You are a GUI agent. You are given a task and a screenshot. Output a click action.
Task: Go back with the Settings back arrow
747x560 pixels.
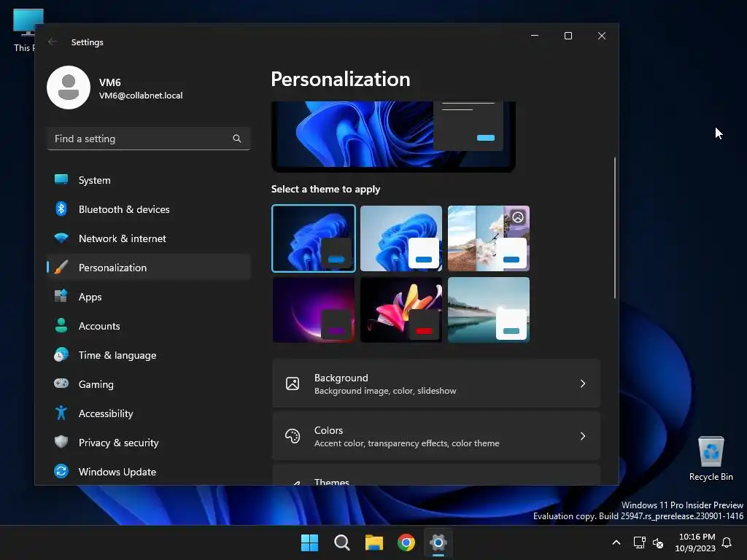coord(53,42)
